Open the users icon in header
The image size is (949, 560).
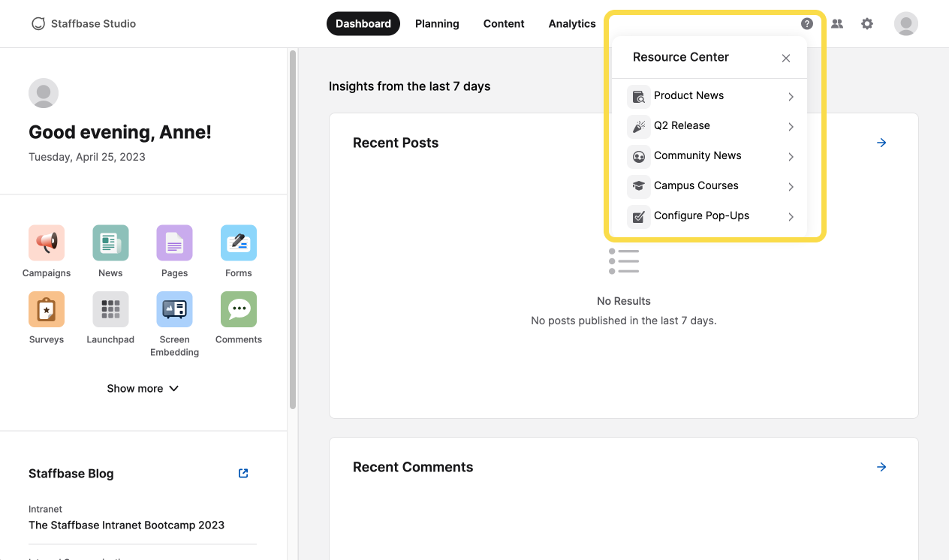tap(837, 23)
